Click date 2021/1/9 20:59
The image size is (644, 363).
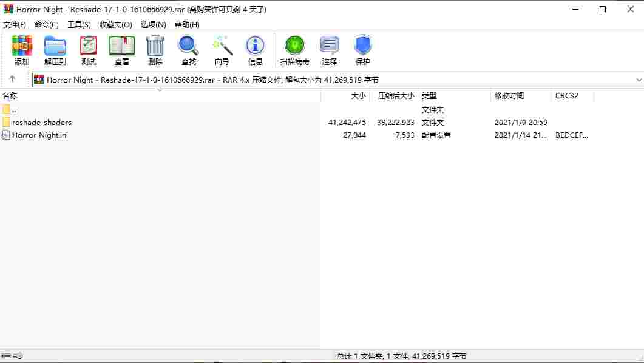(x=521, y=123)
